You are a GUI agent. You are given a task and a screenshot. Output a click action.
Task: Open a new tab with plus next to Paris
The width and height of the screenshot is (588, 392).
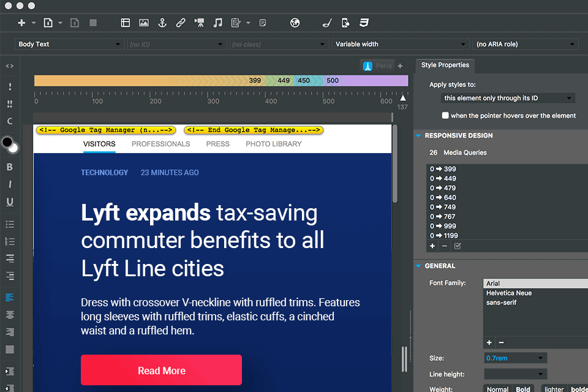click(400, 66)
